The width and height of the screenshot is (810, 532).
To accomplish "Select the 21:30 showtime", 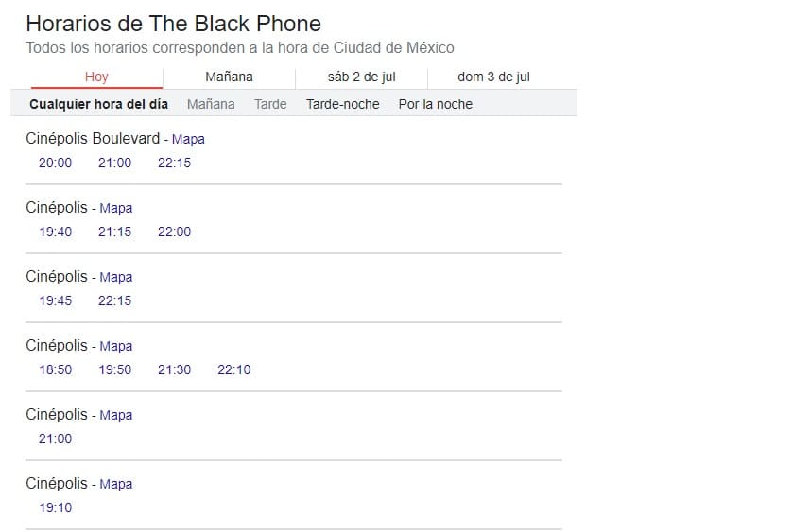I will (x=174, y=369).
